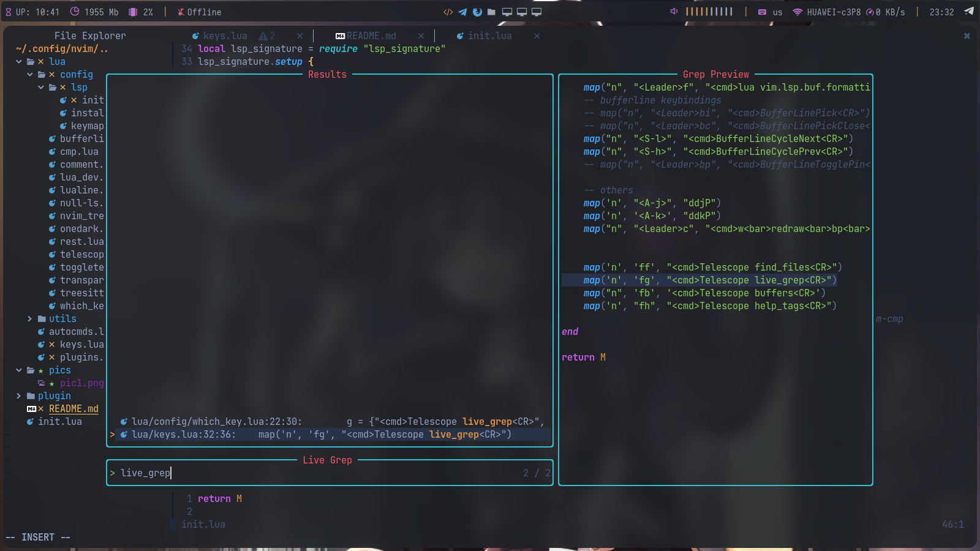
Task: Adjust the volume level bar
Action: (709, 12)
